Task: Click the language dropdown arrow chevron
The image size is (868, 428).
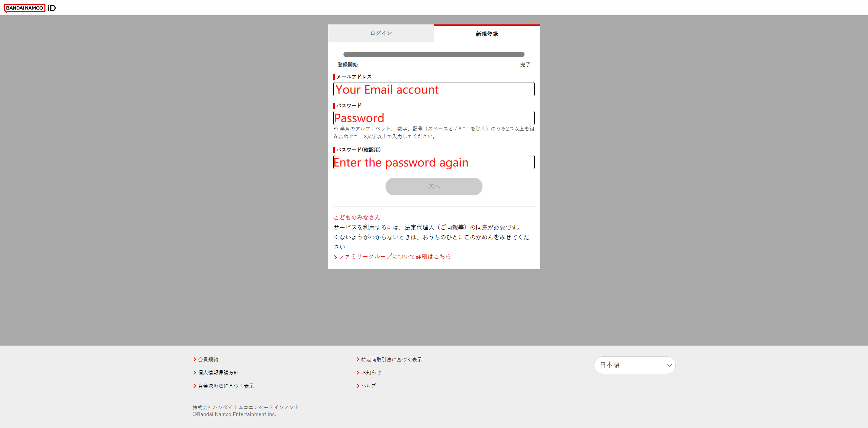Action: point(669,365)
